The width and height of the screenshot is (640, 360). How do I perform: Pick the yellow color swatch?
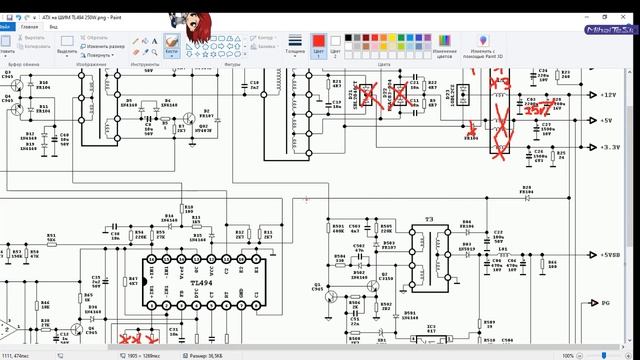[x=392, y=38]
